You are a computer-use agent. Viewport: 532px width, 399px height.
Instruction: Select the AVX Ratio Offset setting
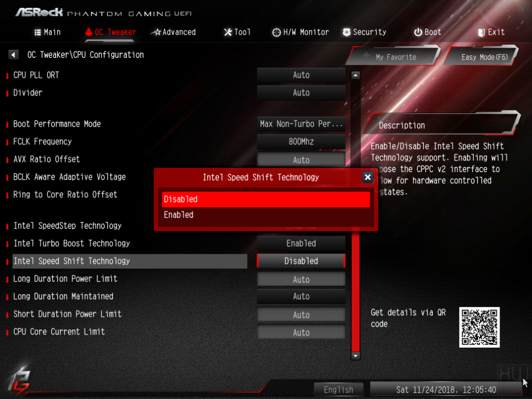click(47, 159)
